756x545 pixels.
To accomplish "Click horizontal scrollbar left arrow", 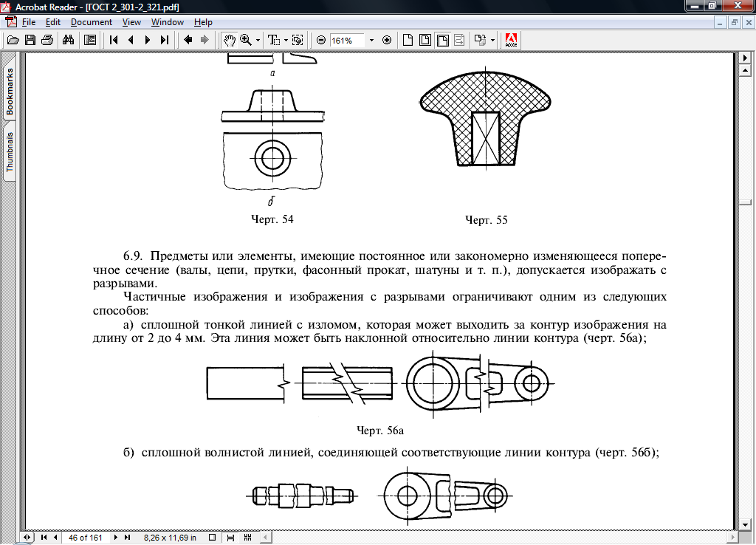I will (266, 538).
